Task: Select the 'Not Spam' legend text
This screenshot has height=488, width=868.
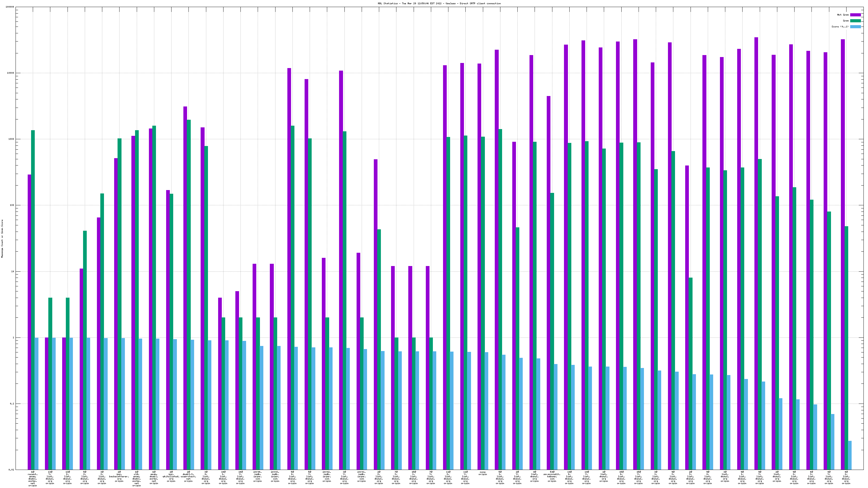Action: [x=843, y=15]
